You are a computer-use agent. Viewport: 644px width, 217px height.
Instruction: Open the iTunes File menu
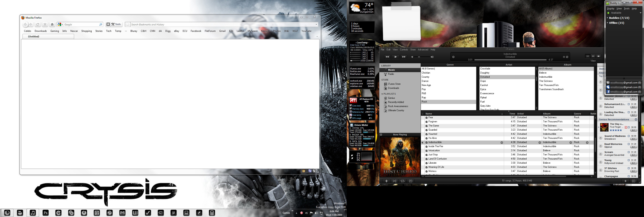(x=382, y=50)
